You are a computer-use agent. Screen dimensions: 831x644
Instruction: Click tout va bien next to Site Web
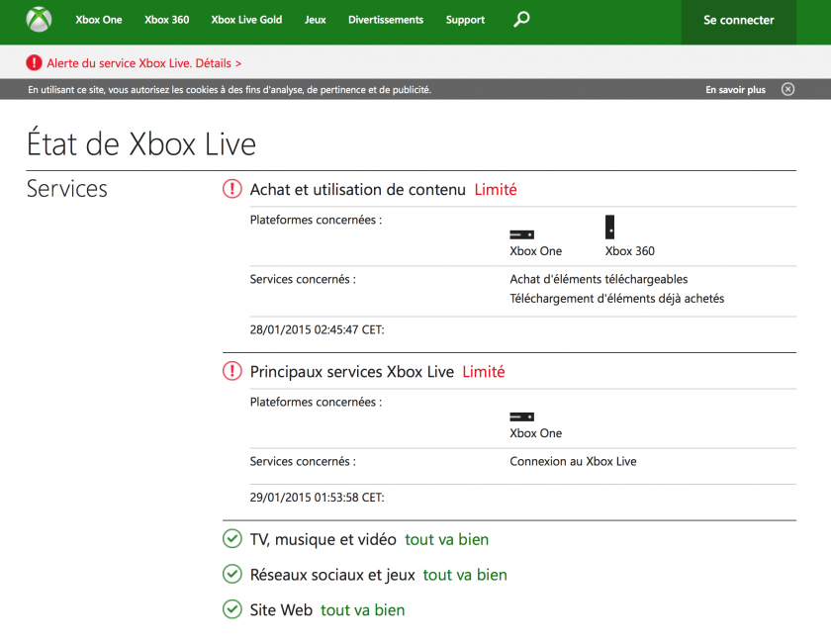pos(362,609)
